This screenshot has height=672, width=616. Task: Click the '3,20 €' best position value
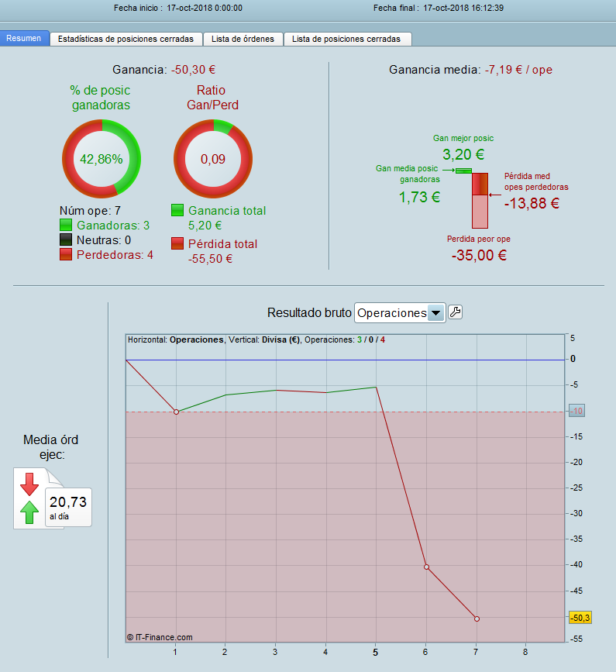pos(463,154)
